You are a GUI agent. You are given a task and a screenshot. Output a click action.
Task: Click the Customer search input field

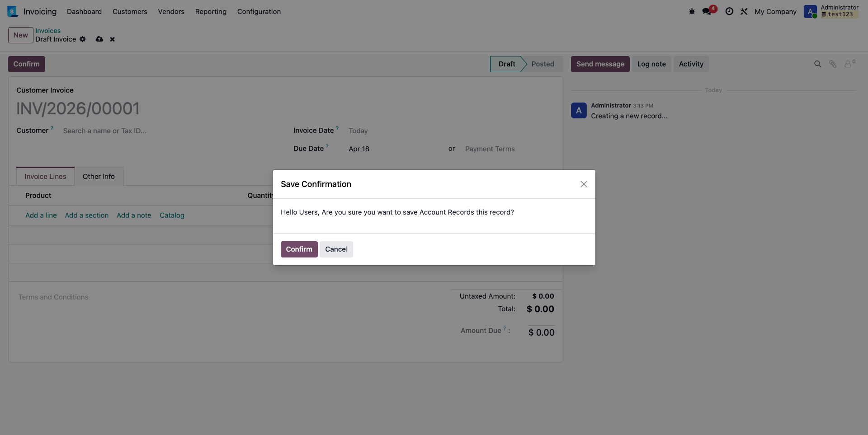(172, 131)
